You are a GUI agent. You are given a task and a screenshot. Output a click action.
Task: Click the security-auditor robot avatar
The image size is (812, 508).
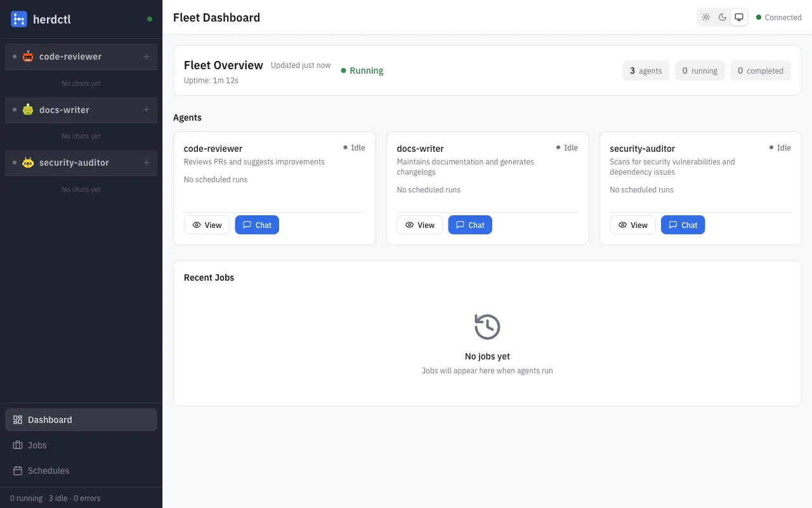[28, 163]
